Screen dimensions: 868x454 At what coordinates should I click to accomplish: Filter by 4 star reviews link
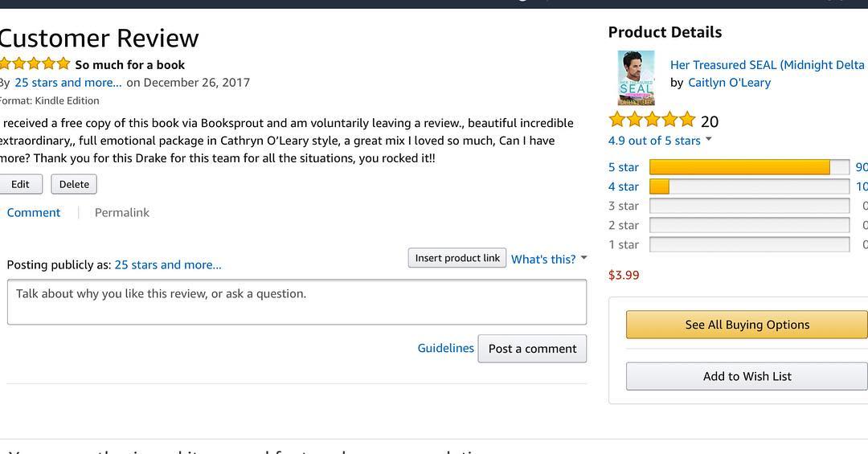tap(624, 186)
